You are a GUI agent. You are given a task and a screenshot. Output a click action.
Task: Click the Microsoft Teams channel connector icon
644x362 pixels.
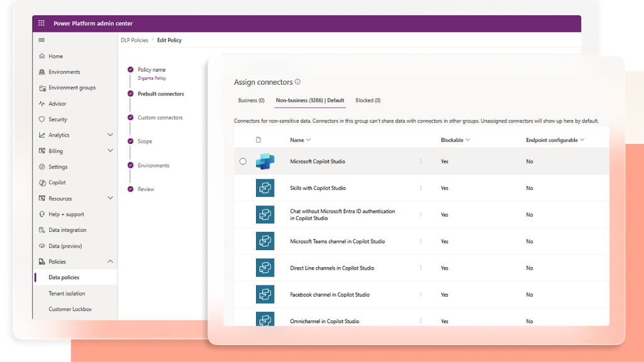[x=265, y=241]
